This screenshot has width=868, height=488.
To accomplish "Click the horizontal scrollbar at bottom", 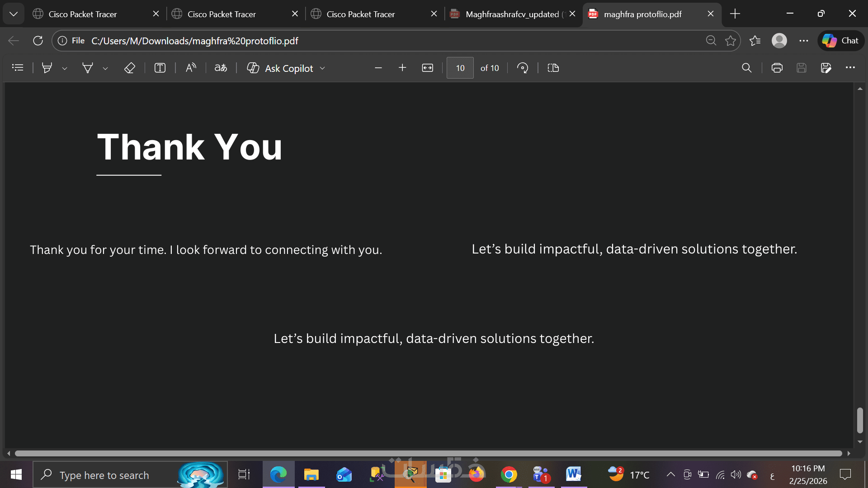I will 428,453.
